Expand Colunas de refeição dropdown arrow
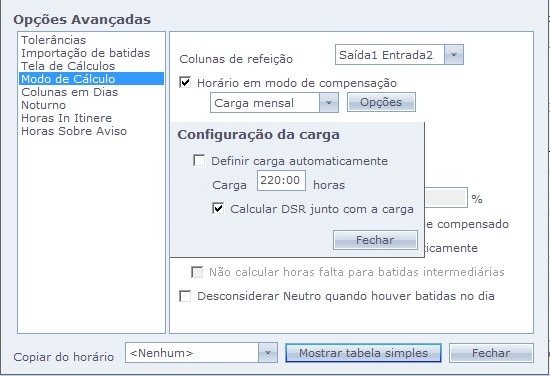The image size is (550, 376). pyautogui.click(x=454, y=55)
